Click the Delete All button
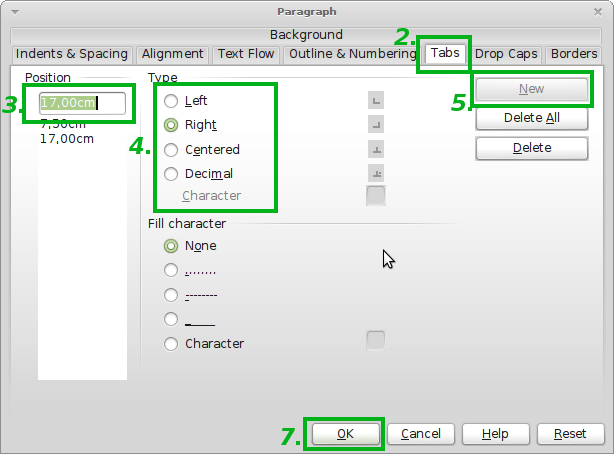This screenshot has height=454, width=614. coord(531,118)
